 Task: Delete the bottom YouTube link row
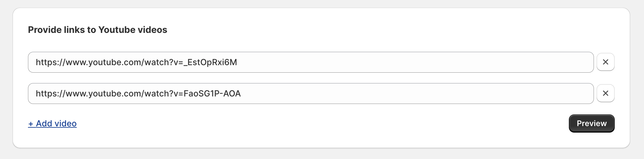605,93
